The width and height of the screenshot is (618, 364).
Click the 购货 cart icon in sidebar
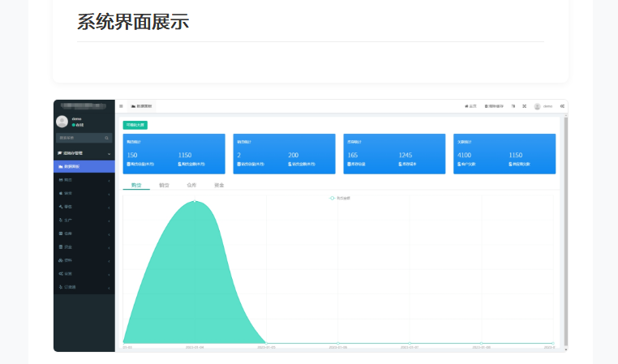pyautogui.click(x=60, y=180)
